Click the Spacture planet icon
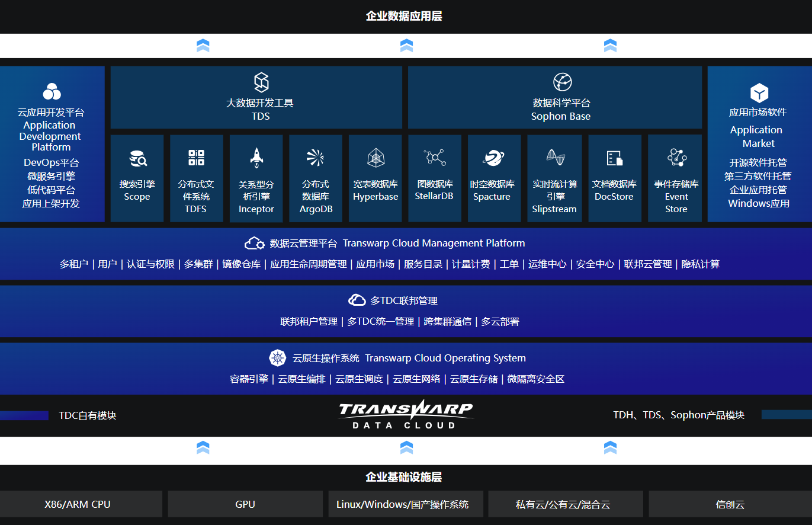Image resolution: width=812 pixels, height=525 pixels. click(493, 158)
